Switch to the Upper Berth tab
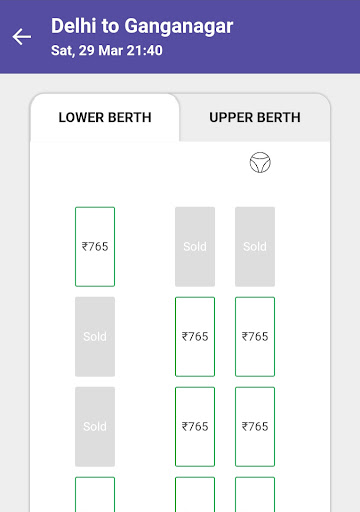This screenshot has height=512, width=360. pyautogui.click(x=255, y=117)
